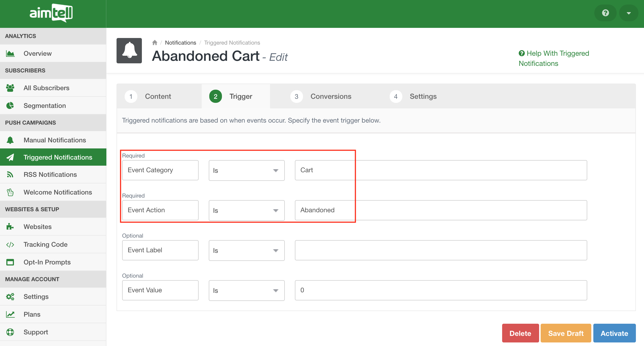Viewport: 644px width, 346px height.
Task: Open the Event Value operator dropdown
Action: coord(247,291)
